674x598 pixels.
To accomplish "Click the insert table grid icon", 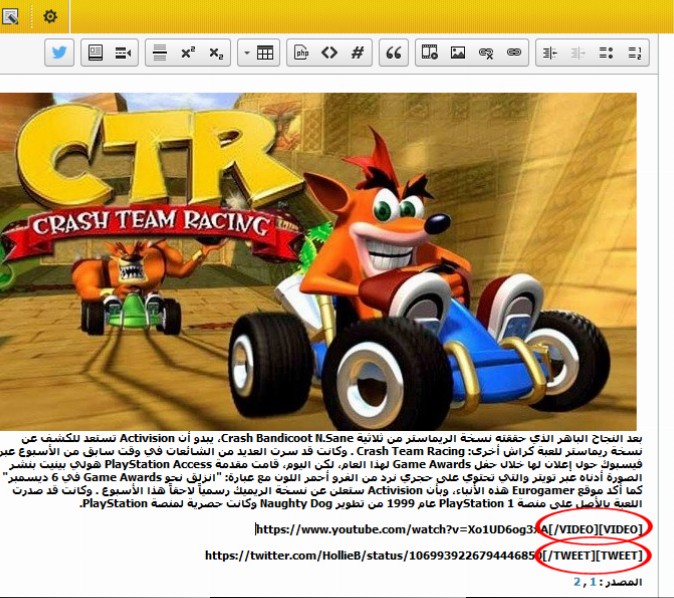I will (x=265, y=53).
